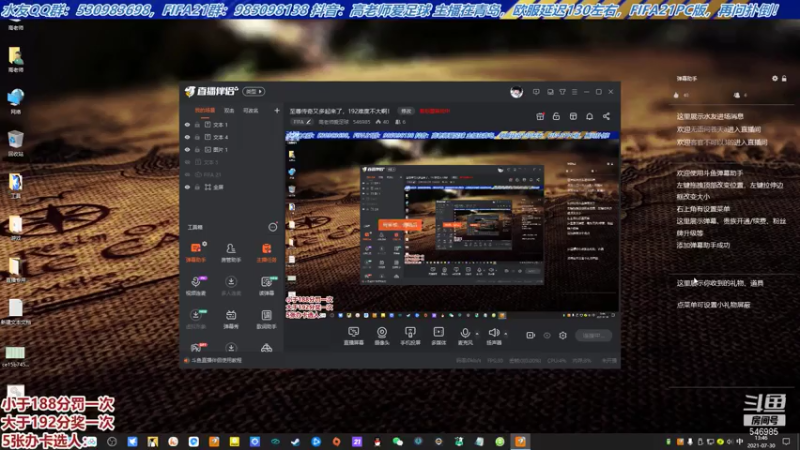Mute the 麦克风 microphone
The height and width of the screenshot is (450, 800).
(465, 336)
